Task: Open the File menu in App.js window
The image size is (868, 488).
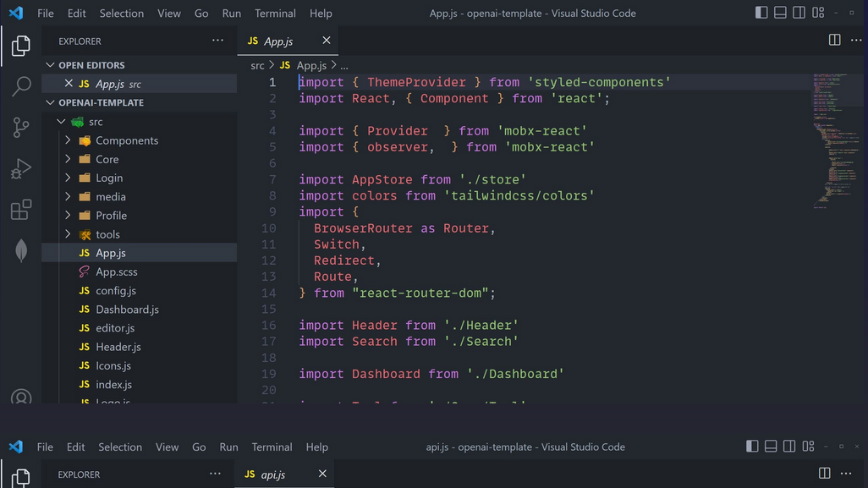Action: click(46, 14)
